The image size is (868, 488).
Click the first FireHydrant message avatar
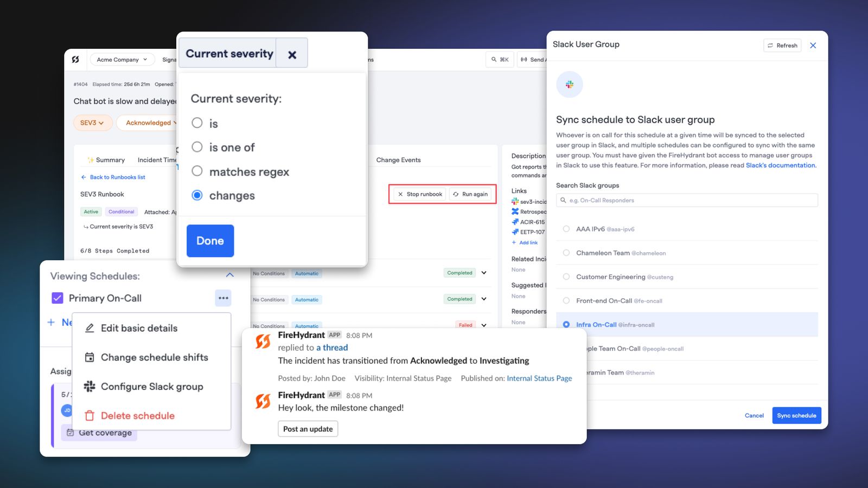point(263,341)
